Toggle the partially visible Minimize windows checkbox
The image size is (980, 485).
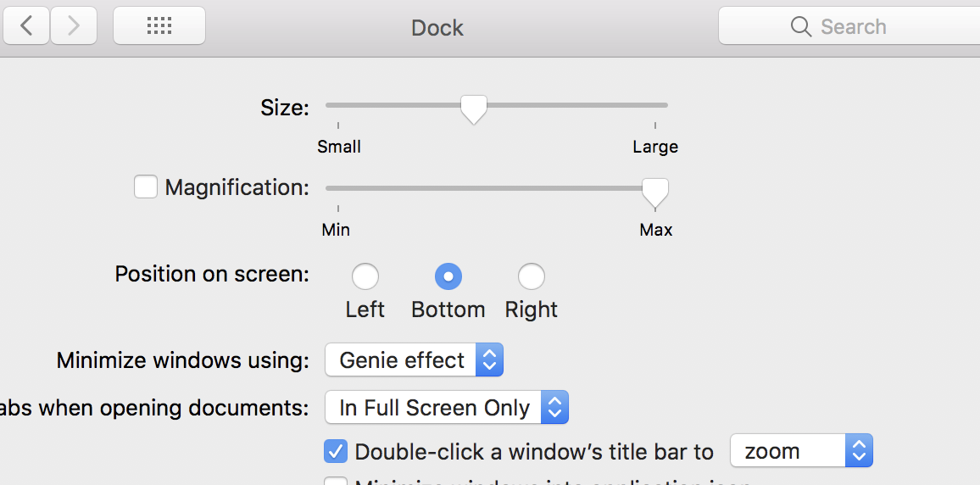point(336,482)
